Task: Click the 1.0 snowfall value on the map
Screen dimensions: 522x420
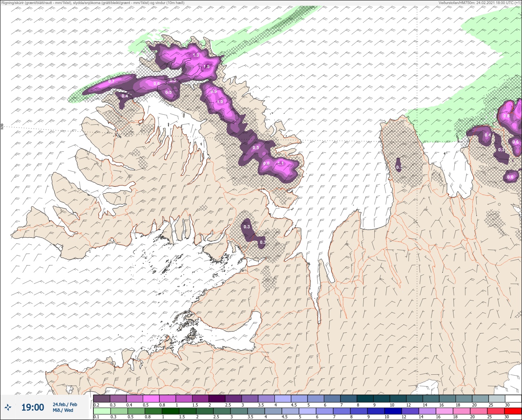Action: point(220,102)
